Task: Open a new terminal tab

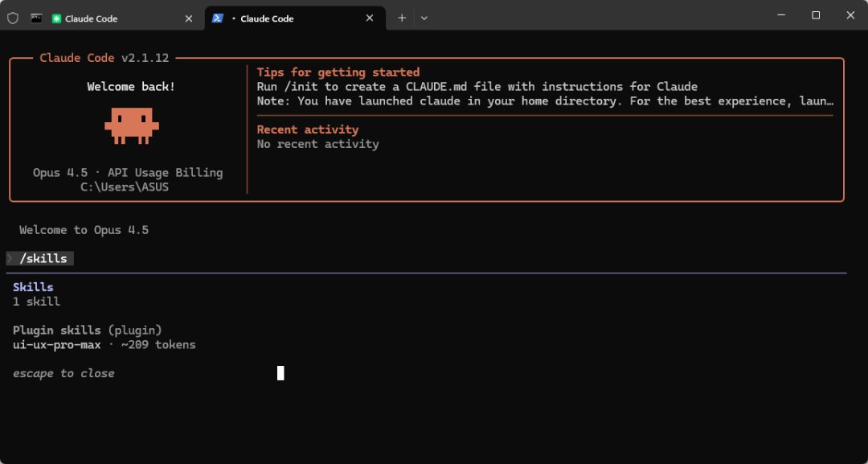Action: [x=402, y=18]
